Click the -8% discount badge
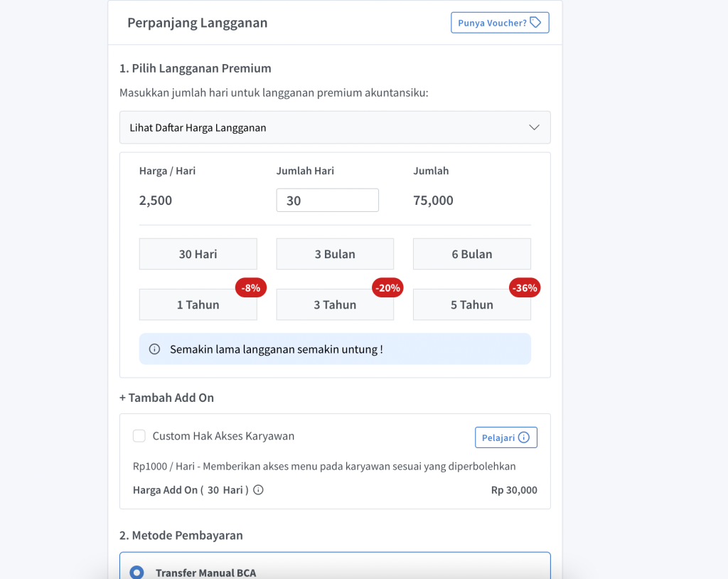Screen dimensions: 728x579 [x=251, y=288]
